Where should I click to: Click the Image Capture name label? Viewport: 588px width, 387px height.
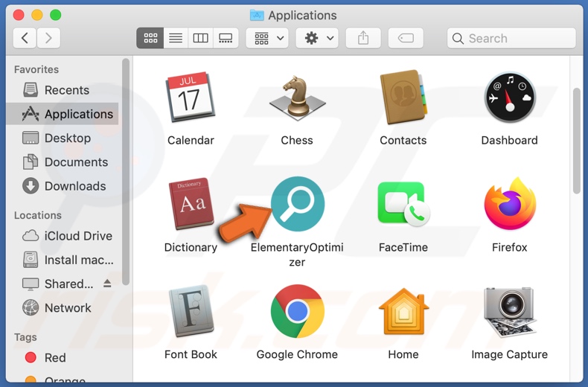[x=510, y=354]
